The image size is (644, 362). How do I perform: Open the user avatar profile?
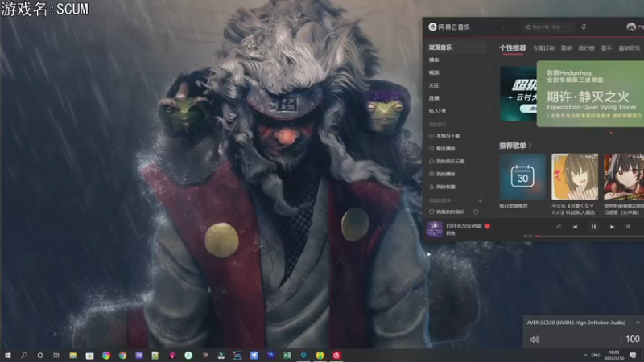pyautogui.click(x=631, y=27)
